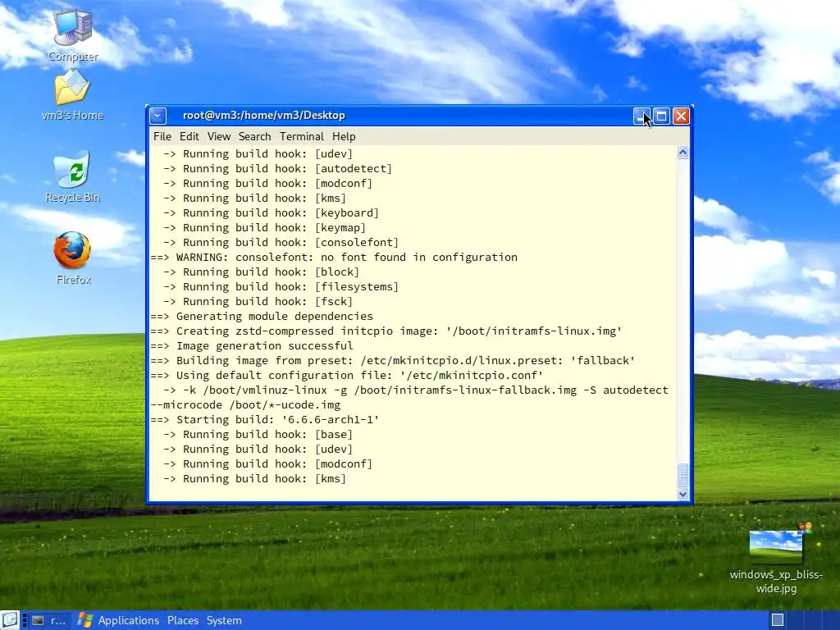Click the active workspace switcher square
Viewport: 840px width, 630px height.
(x=778, y=620)
